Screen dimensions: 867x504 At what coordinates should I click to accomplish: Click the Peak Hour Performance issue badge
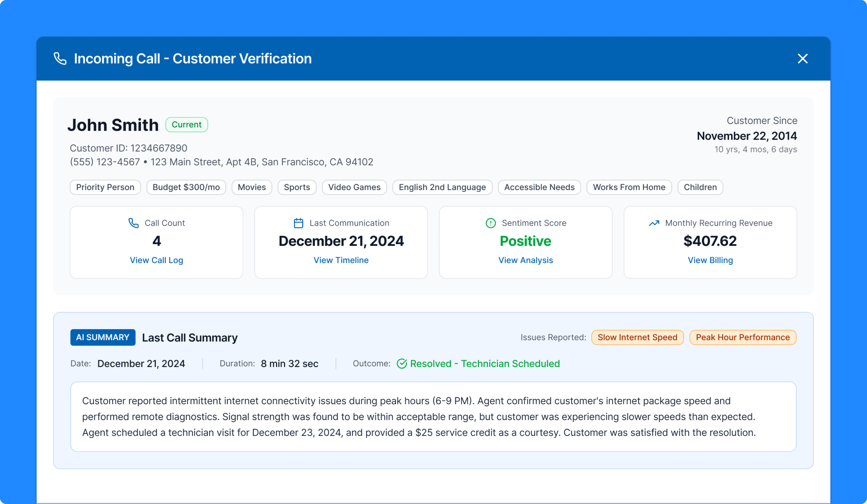[742, 337]
